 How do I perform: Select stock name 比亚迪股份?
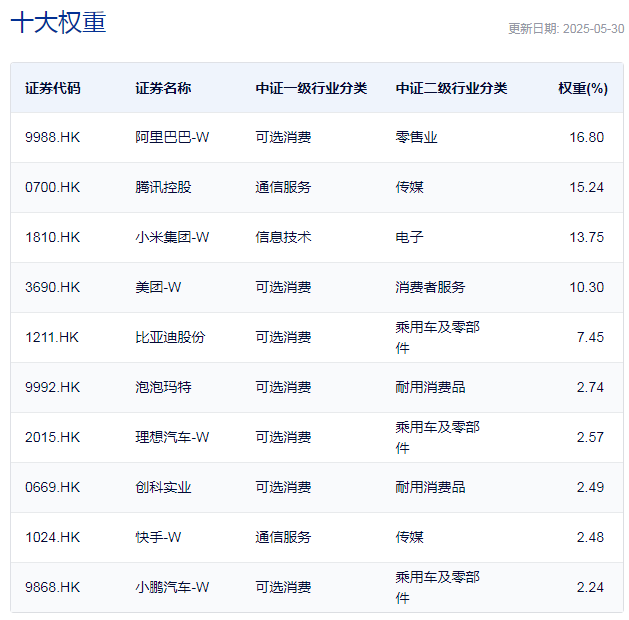coord(170,337)
